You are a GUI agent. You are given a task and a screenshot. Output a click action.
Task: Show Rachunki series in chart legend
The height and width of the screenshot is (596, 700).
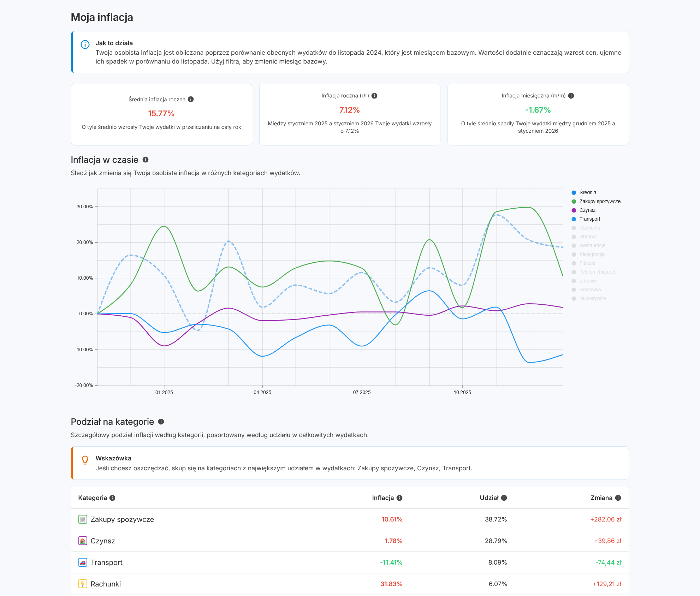pos(589,228)
